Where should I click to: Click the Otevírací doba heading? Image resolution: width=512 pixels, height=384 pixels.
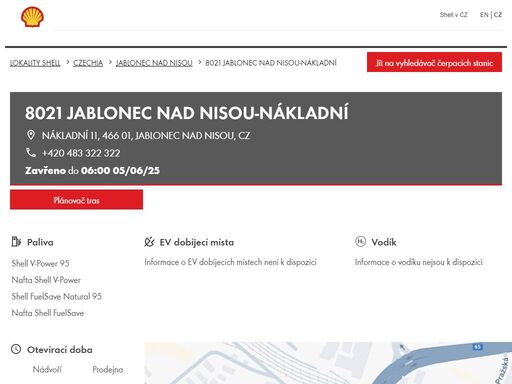pos(60,350)
